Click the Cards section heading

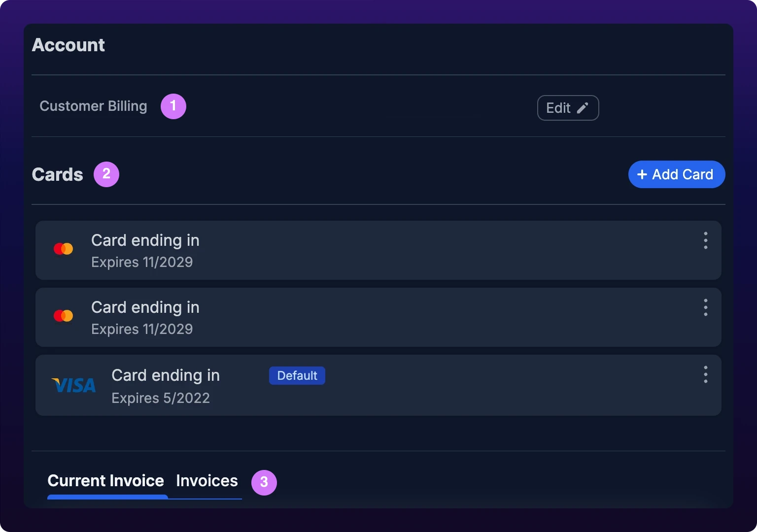[58, 175]
